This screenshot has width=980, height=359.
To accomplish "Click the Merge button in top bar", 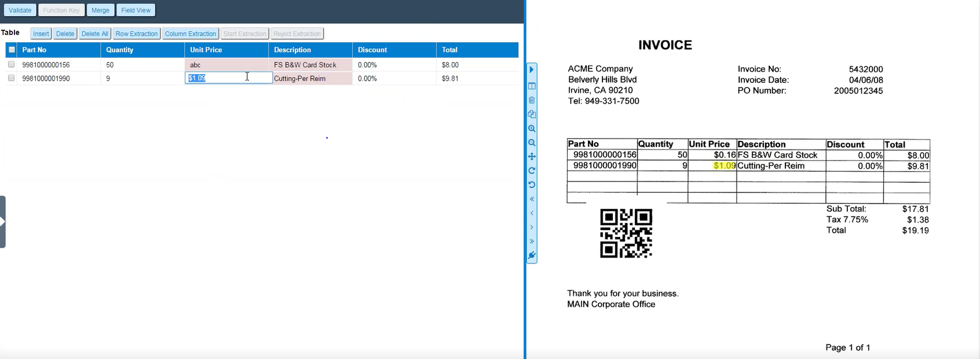I will coord(100,10).
